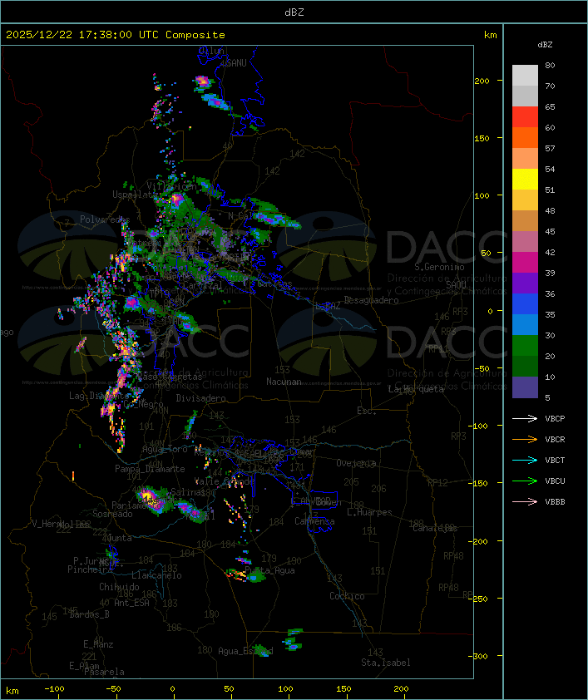Click the Cochico place label
The height and width of the screenshot is (700, 588).
point(347,596)
